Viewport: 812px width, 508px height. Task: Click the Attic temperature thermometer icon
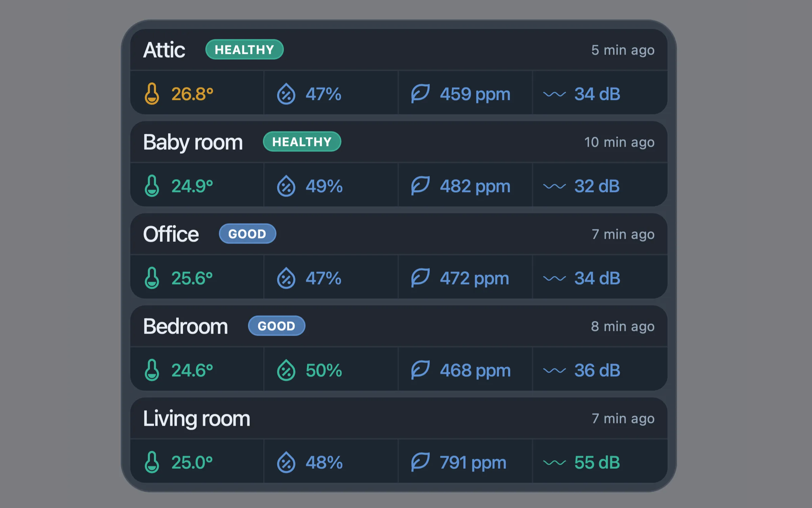(152, 94)
